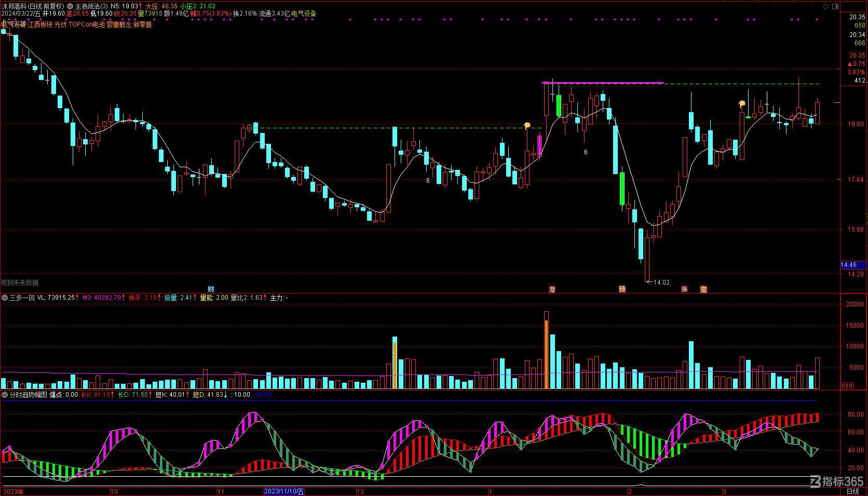Click the 3.83% change value on right
The width and height of the screenshot is (868, 496).
[857, 72]
